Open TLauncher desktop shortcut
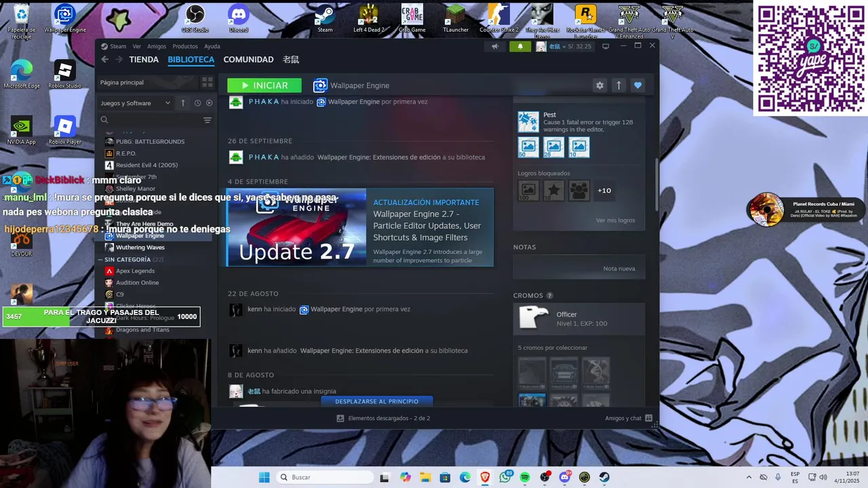Viewport: 868px width, 488px height. point(456,18)
